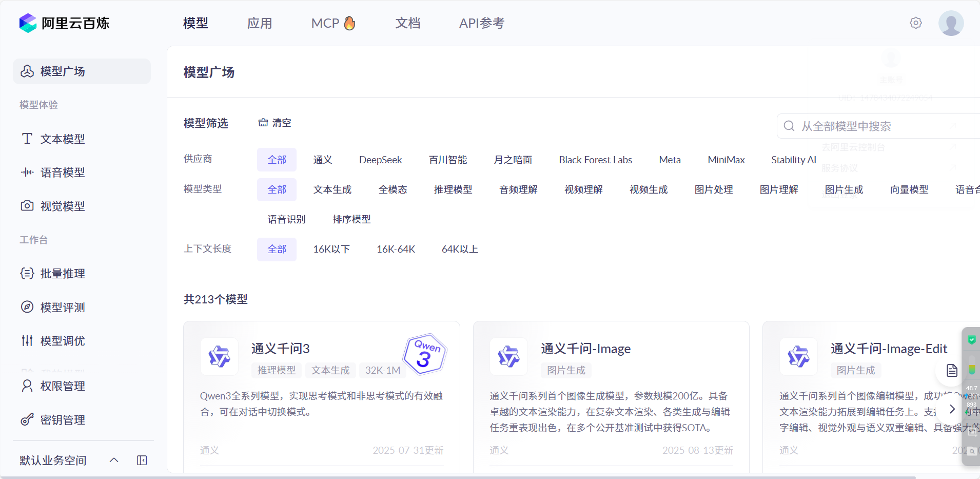
Task: Expand the 默认业务空间 workspace chevron
Action: tap(114, 461)
